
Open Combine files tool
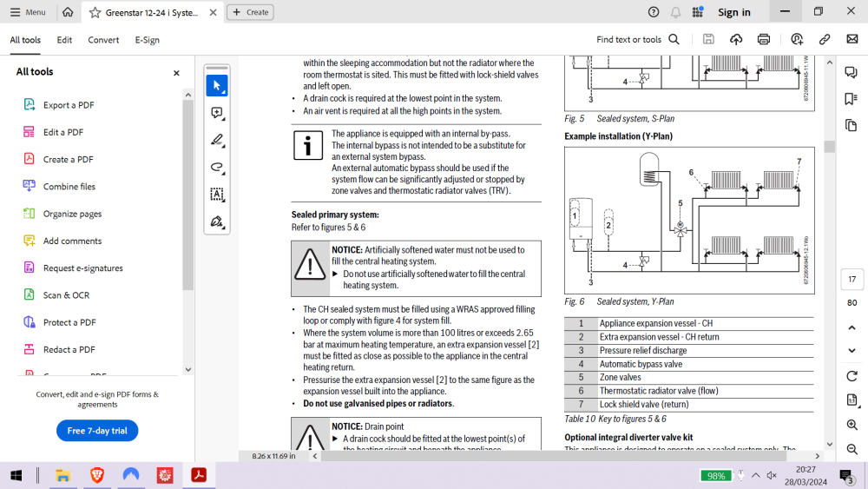69,186
